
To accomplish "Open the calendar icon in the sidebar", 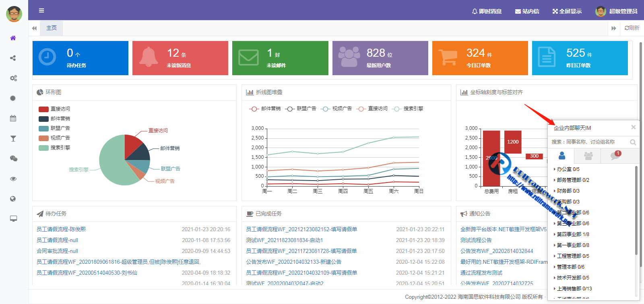I will click(13, 118).
